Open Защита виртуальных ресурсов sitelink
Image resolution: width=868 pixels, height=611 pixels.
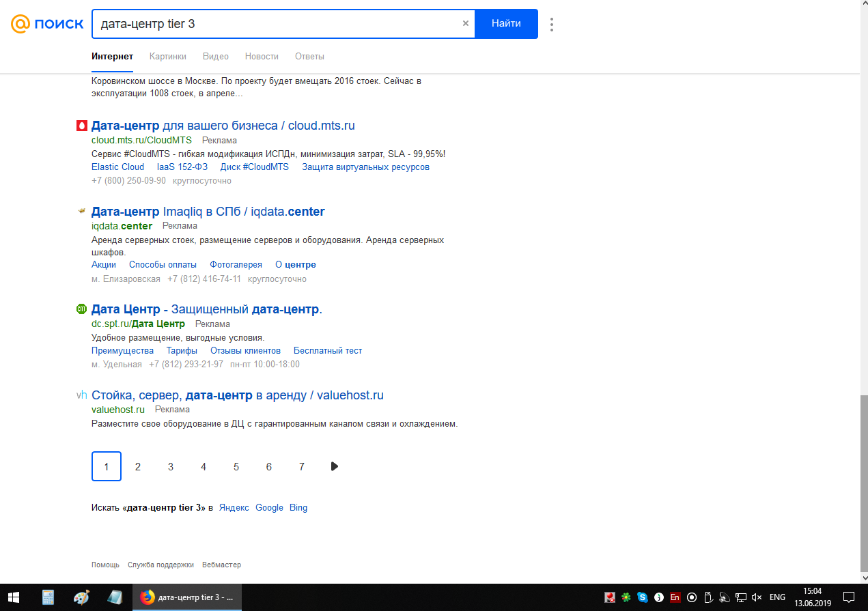point(366,167)
